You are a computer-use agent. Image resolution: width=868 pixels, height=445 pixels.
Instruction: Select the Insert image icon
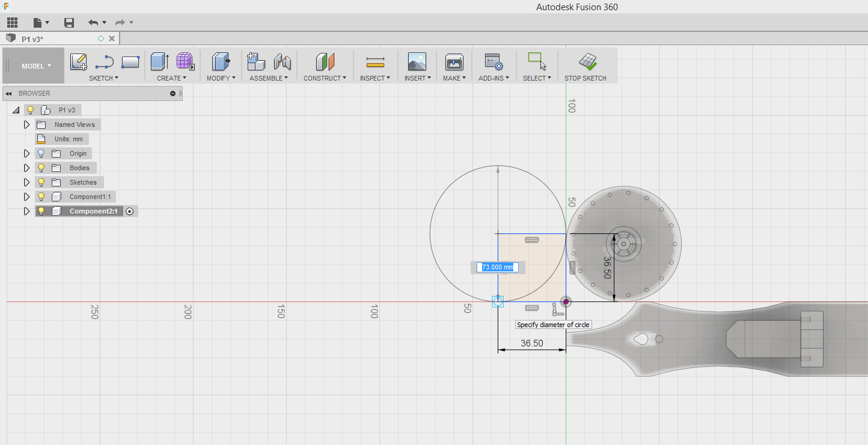tap(417, 61)
